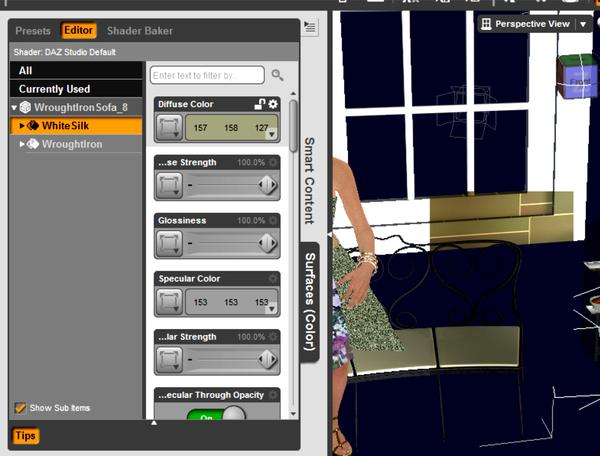Click the Glossiness slider handle
600x456 pixels.
267,244
